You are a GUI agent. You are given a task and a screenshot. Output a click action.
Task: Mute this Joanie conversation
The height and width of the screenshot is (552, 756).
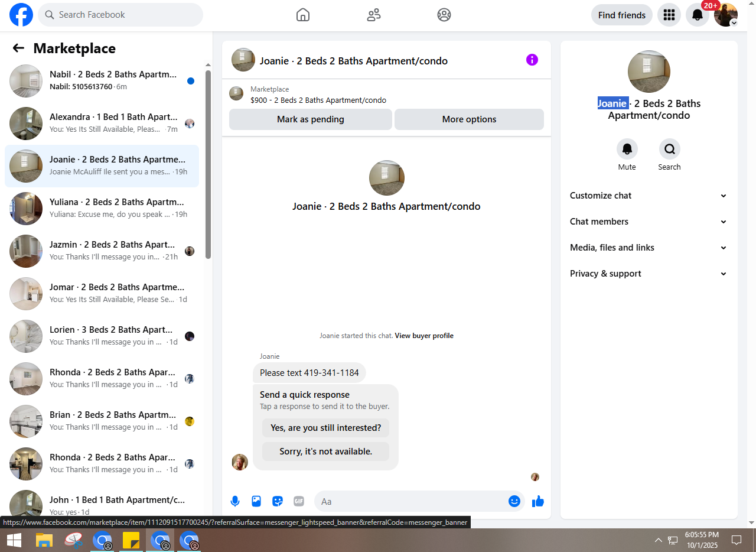tap(627, 149)
